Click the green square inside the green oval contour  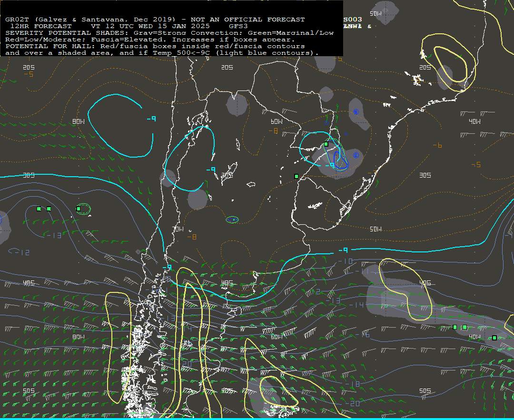click(79, 209)
